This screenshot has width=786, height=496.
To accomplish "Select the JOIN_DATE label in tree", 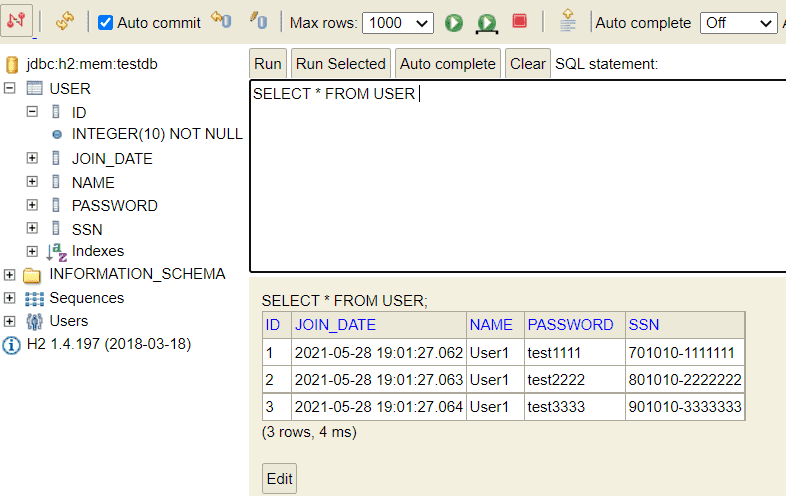I will 112,158.
